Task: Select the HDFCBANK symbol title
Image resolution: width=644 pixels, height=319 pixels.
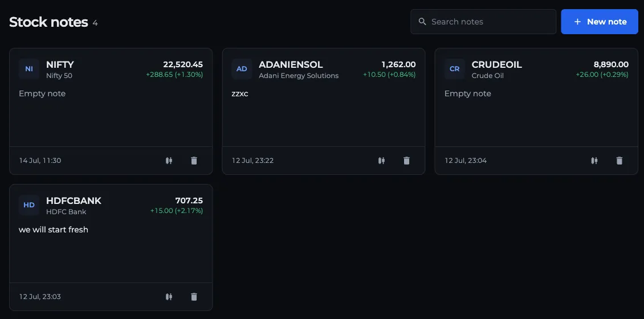Action: [74, 201]
